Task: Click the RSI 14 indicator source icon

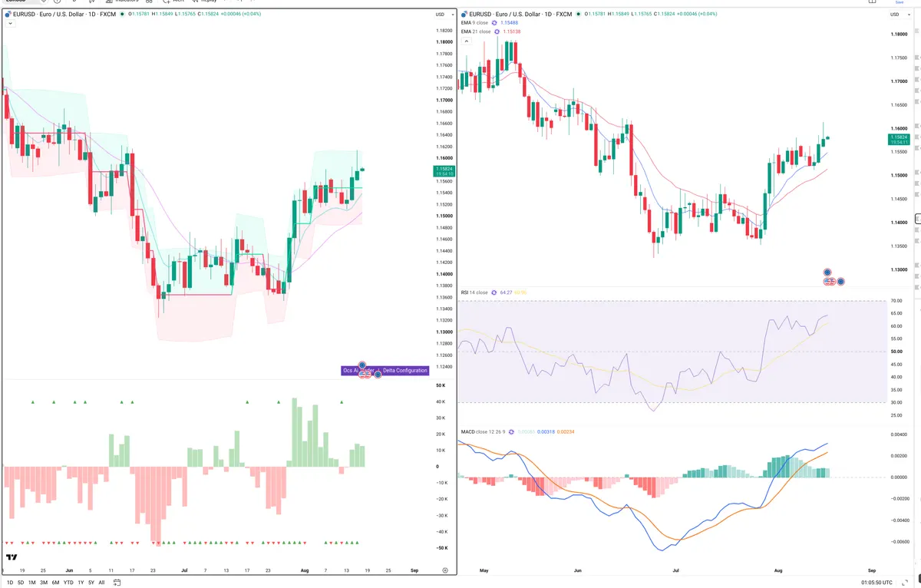Action: [x=494, y=292]
